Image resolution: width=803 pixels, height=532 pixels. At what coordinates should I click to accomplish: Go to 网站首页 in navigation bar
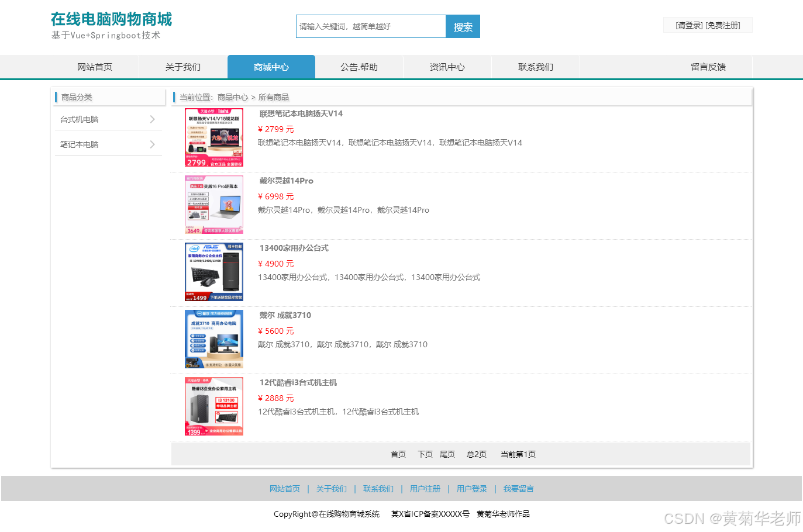95,67
